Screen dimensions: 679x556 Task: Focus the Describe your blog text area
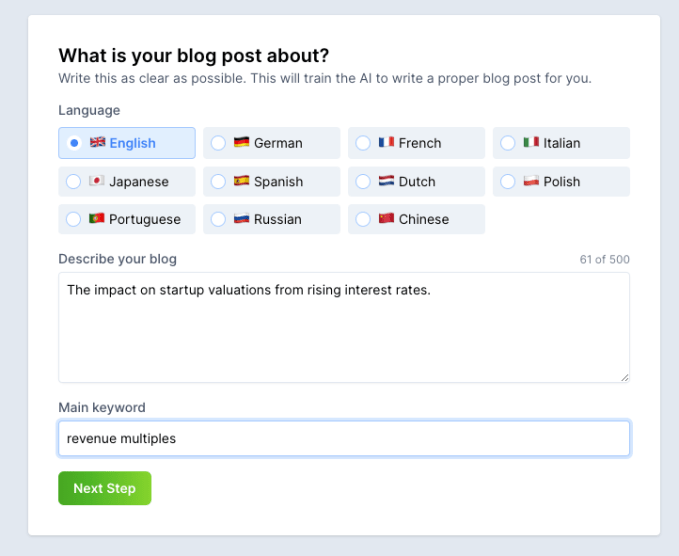pos(343,327)
